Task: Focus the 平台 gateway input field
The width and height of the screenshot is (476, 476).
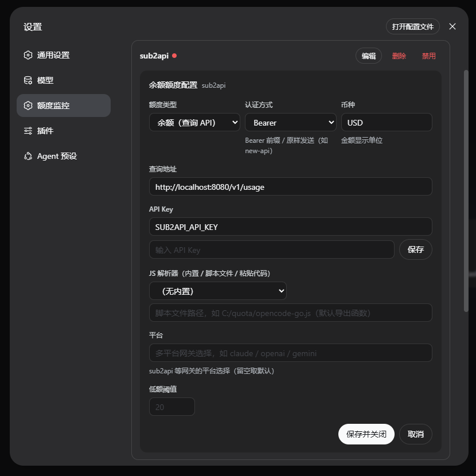Action: tap(291, 353)
